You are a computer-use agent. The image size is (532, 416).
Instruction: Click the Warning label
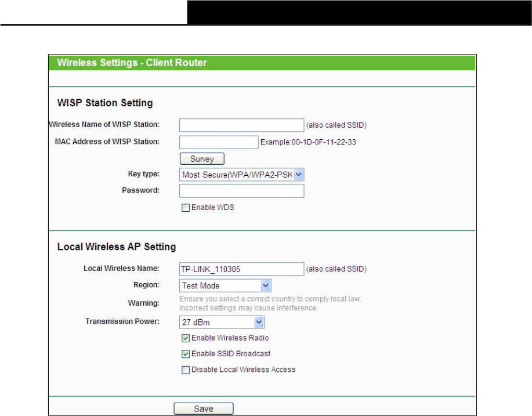pos(143,303)
